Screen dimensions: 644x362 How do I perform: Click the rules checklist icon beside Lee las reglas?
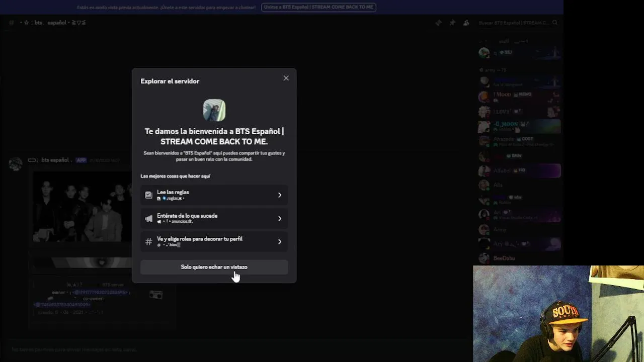point(148,195)
